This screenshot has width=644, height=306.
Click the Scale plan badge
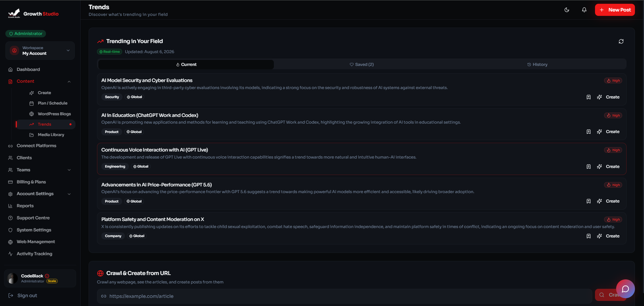pos(52,281)
